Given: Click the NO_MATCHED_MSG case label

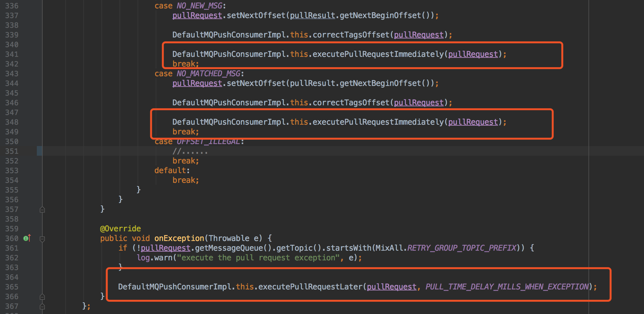Looking at the screenshot, I should click(x=208, y=74).
